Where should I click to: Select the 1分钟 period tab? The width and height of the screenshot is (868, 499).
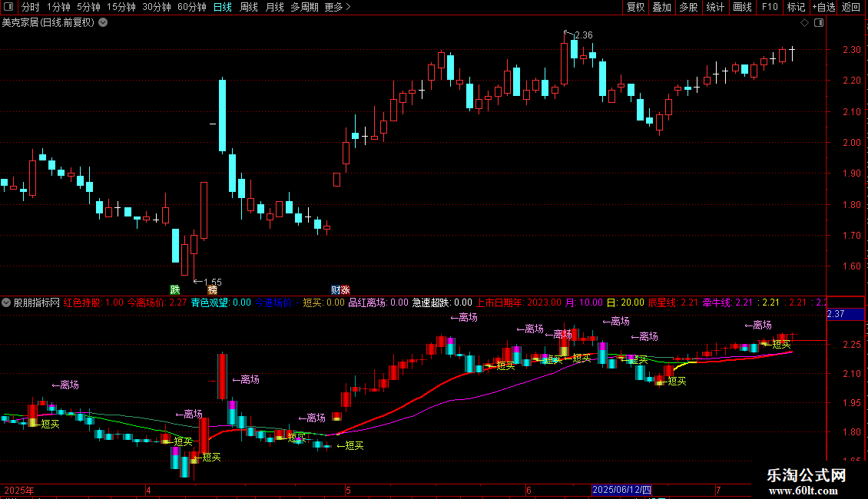pos(58,7)
